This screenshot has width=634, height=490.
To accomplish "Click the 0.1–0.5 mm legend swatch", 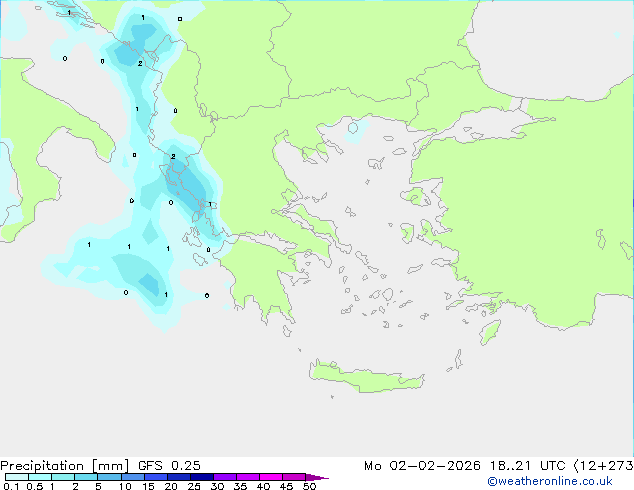I will point(17,477).
